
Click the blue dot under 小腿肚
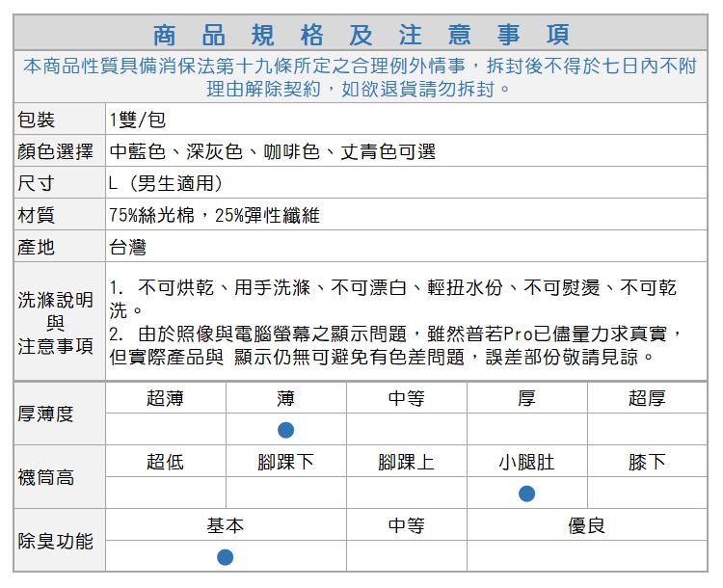click(x=526, y=494)
